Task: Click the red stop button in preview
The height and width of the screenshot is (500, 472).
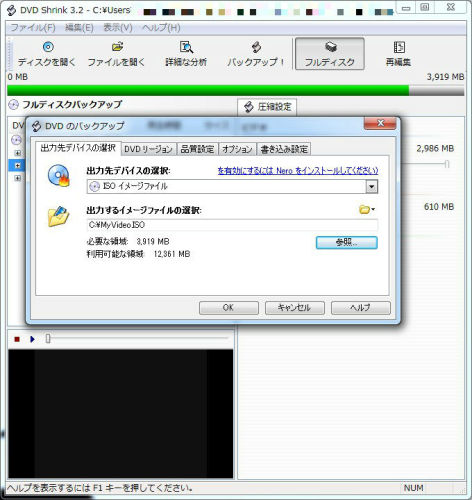Action: tap(17, 339)
